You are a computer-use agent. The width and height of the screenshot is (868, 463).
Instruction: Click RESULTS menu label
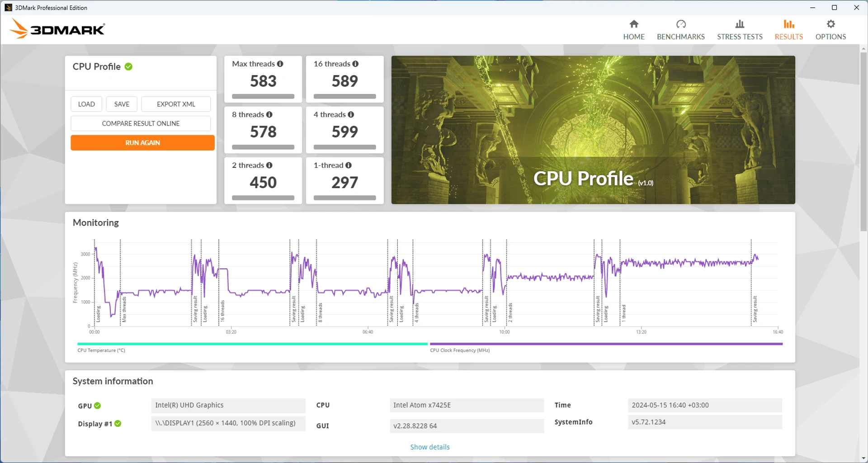[x=789, y=37]
